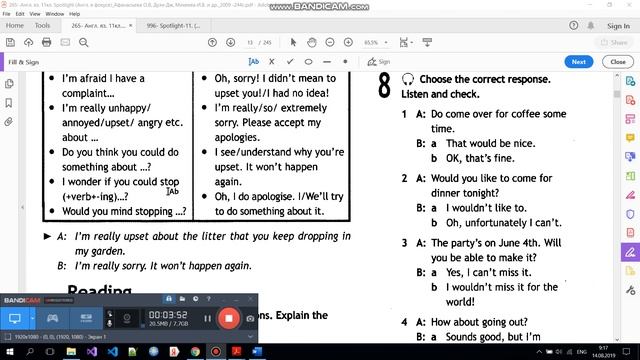Go to previous page arrow
Image resolution: width=640 pixels, height=360 pixels.
(x=212, y=42)
